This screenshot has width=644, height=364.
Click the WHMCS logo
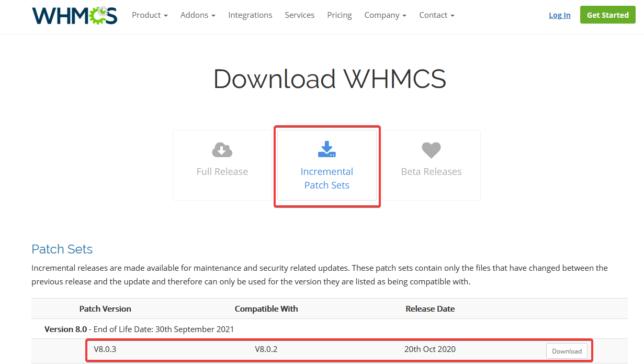(75, 15)
